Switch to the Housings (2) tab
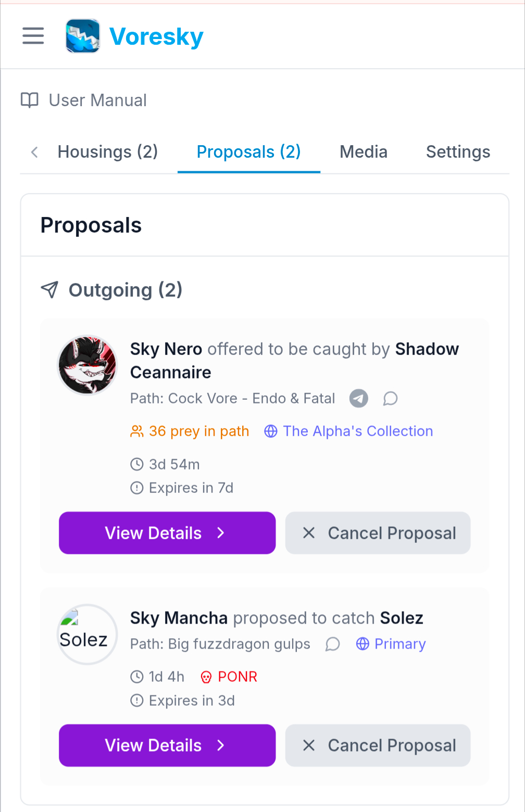The height and width of the screenshot is (812, 525). pyautogui.click(x=107, y=152)
